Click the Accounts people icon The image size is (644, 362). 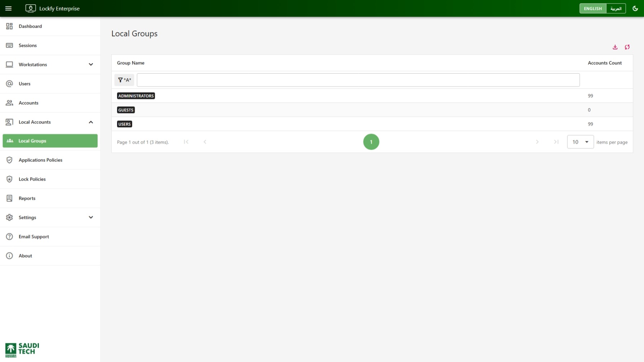tap(9, 103)
